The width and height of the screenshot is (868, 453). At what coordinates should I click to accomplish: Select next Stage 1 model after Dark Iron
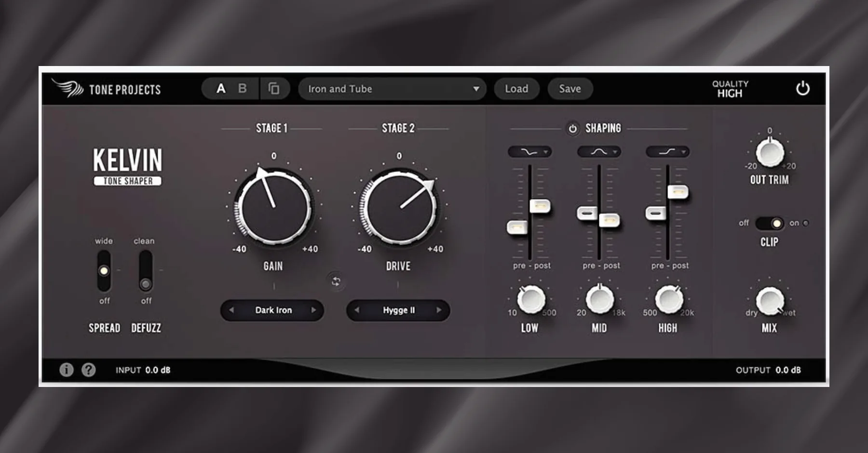[313, 310]
